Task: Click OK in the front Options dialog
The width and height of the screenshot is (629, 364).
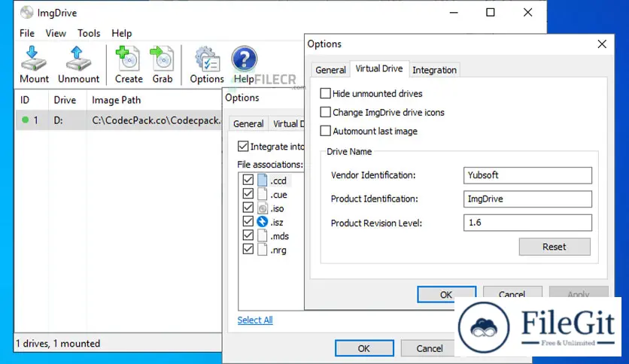Action: (446, 294)
